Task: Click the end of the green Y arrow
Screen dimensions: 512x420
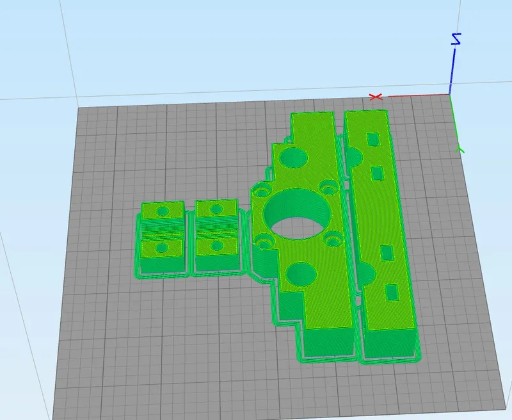Action: point(459,149)
